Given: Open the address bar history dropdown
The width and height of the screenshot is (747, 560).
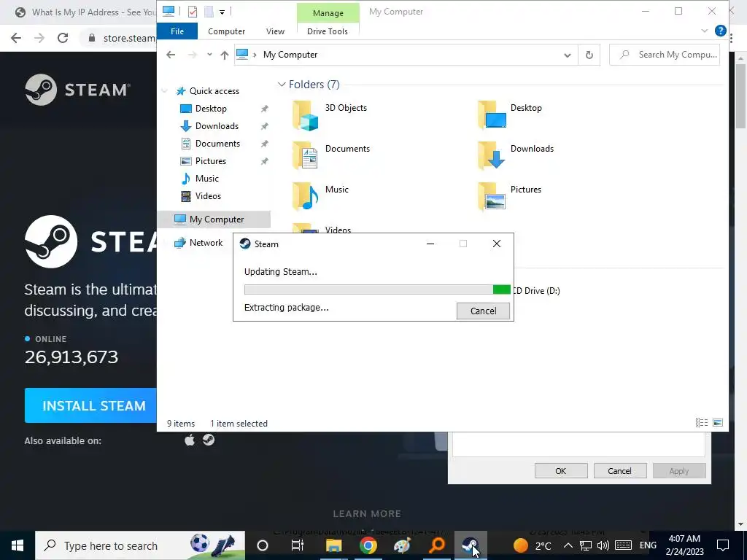Looking at the screenshot, I should coord(567,55).
